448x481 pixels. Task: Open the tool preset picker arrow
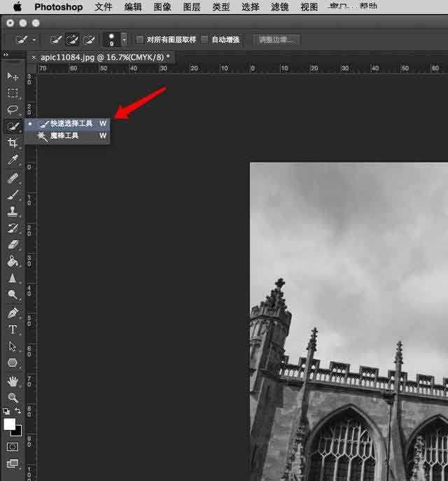point(34,40)
